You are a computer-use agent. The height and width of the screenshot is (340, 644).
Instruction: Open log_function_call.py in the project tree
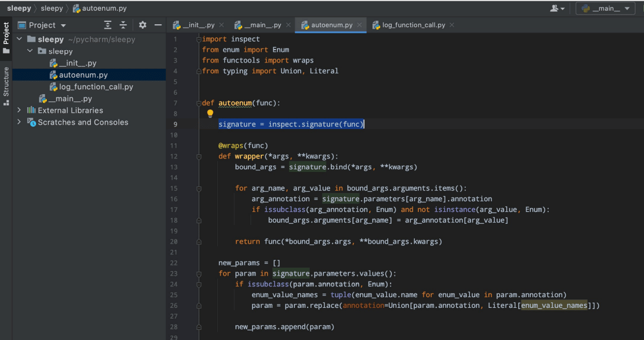[96, 87]
